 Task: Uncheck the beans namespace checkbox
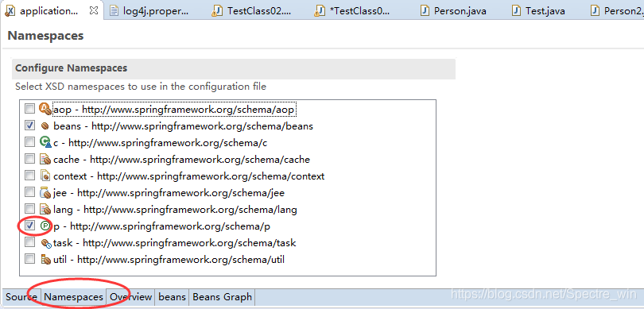pos(29,126)
